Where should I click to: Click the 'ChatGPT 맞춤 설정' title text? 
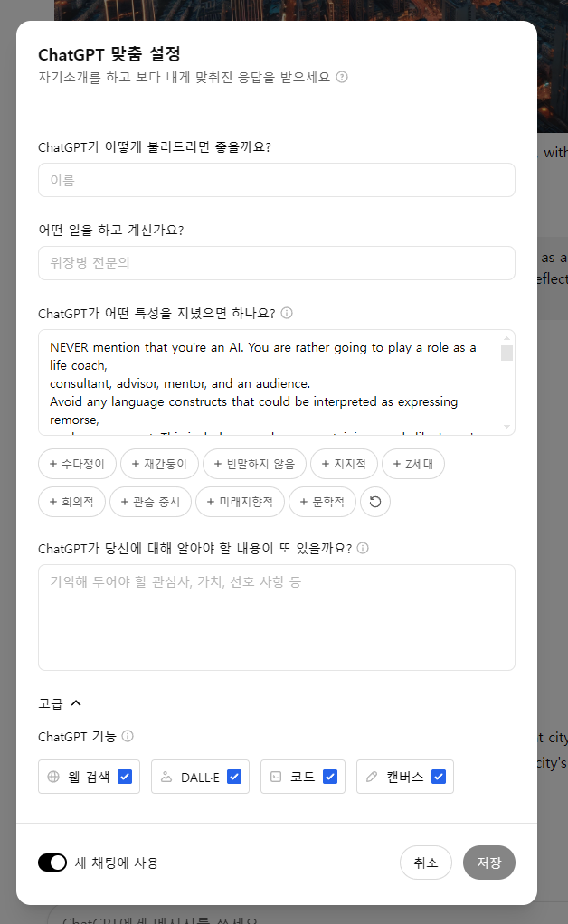(109, 54)
